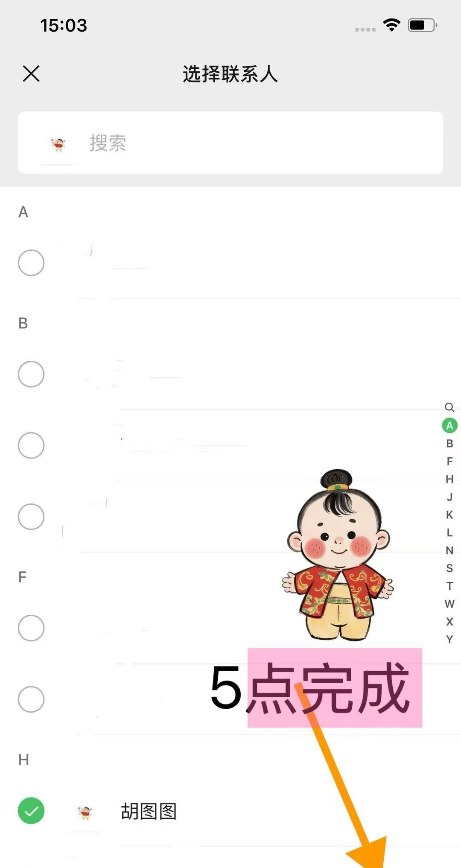Select last contact under section B
The image size is (461, 868).
[x=31, y=517]
